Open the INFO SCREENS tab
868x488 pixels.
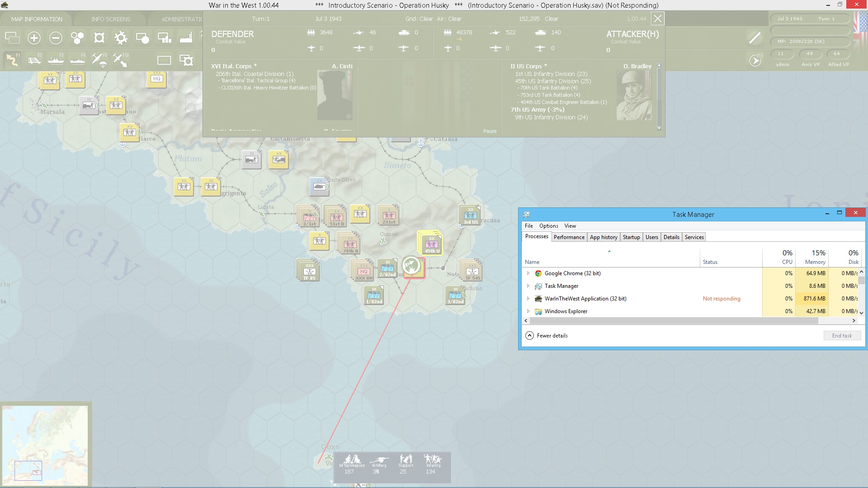[x=110, y=19]
